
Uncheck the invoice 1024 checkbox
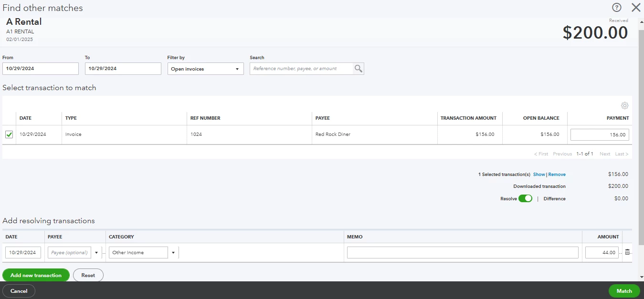pos(9,134)
